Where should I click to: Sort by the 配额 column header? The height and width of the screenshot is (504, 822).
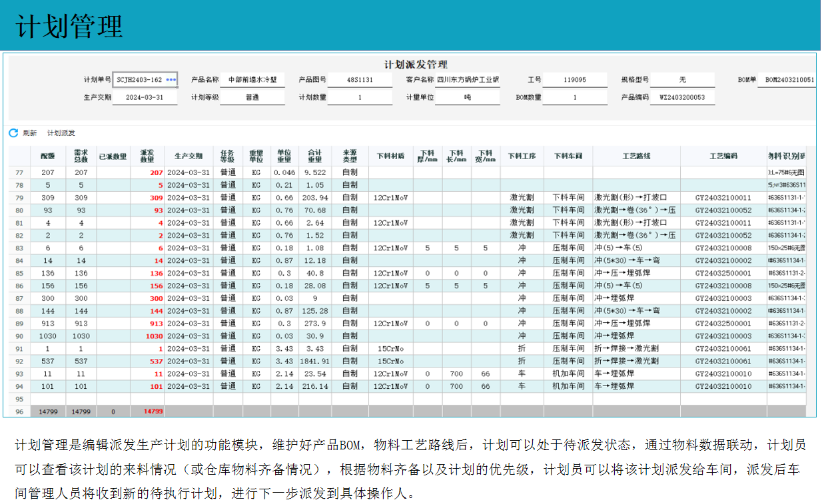[47, 156]
